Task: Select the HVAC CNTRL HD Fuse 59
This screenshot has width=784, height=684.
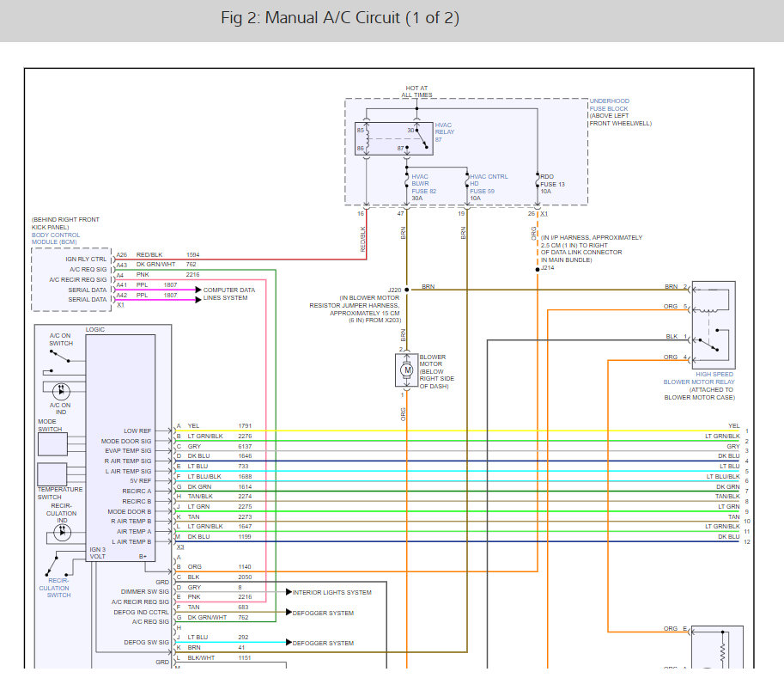Action: [x=466, y=184]
